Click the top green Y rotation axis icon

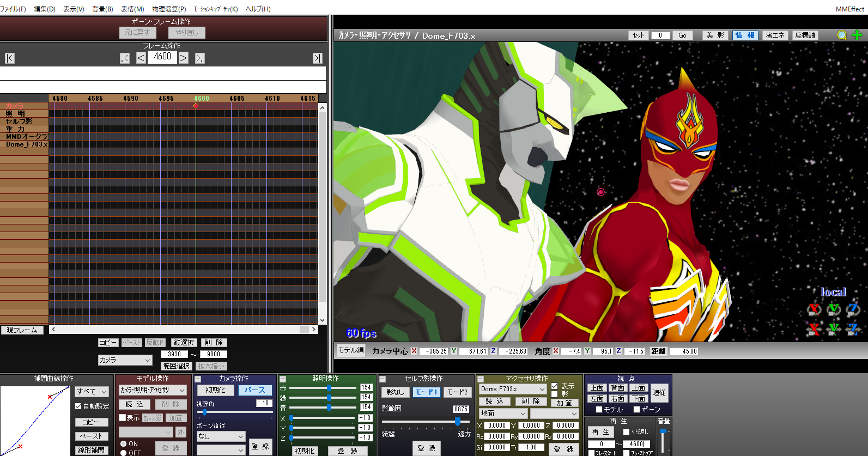coord(834,309)
